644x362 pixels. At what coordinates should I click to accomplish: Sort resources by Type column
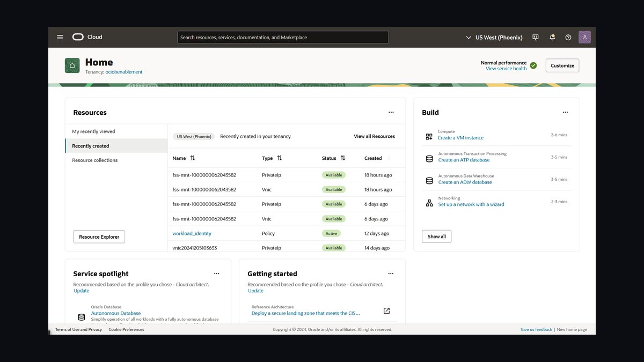[280, 158]
